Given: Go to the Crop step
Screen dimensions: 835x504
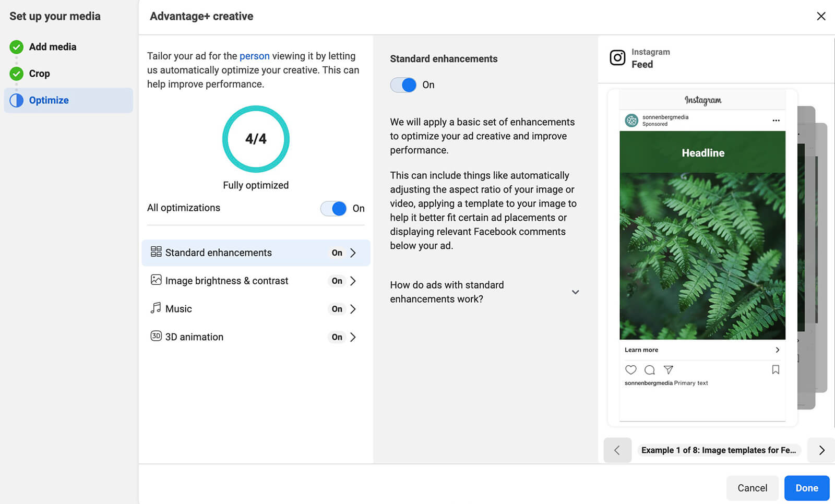Looking at the screenshot, I should pyautogui.click(x=39, y=74).
